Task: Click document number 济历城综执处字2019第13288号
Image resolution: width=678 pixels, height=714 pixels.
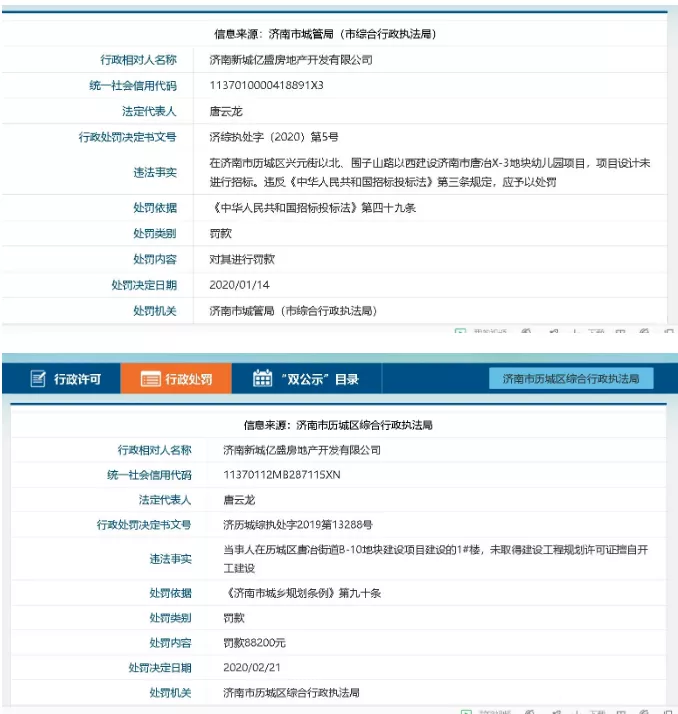Action: click(x=298, y=525)
